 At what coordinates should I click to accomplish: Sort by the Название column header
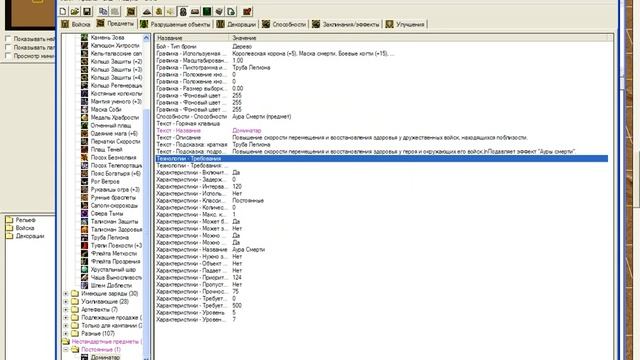[x=192, y=38]
